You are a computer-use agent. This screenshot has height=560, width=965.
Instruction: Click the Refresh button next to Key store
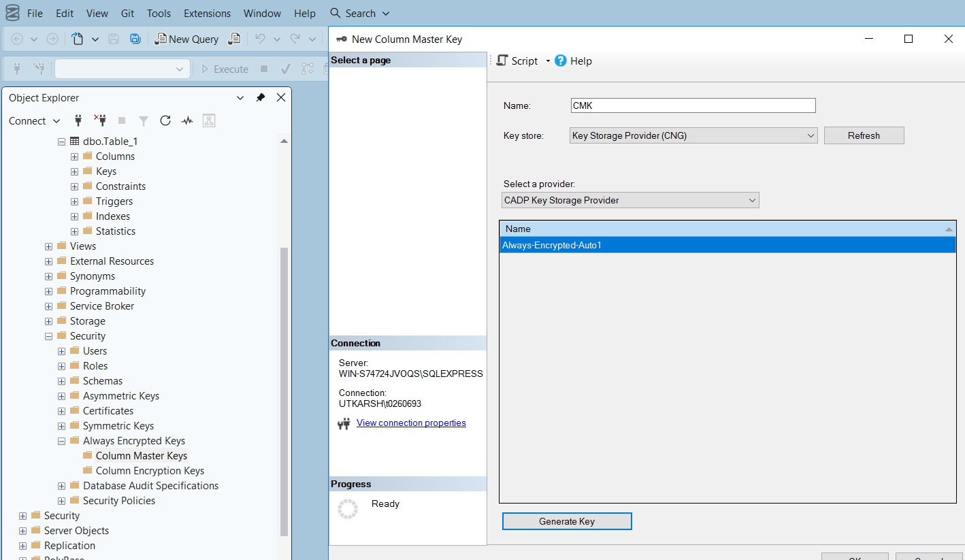(x=864, y=135)
